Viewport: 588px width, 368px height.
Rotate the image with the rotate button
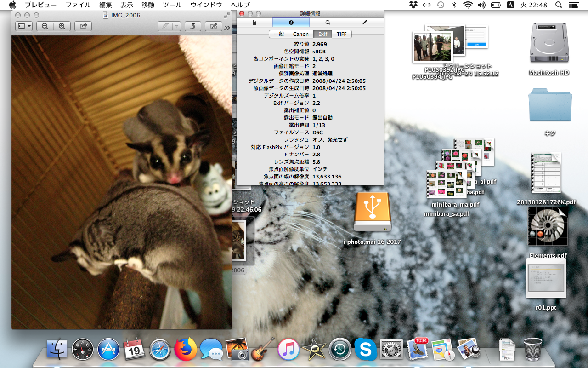coord(192,26)
